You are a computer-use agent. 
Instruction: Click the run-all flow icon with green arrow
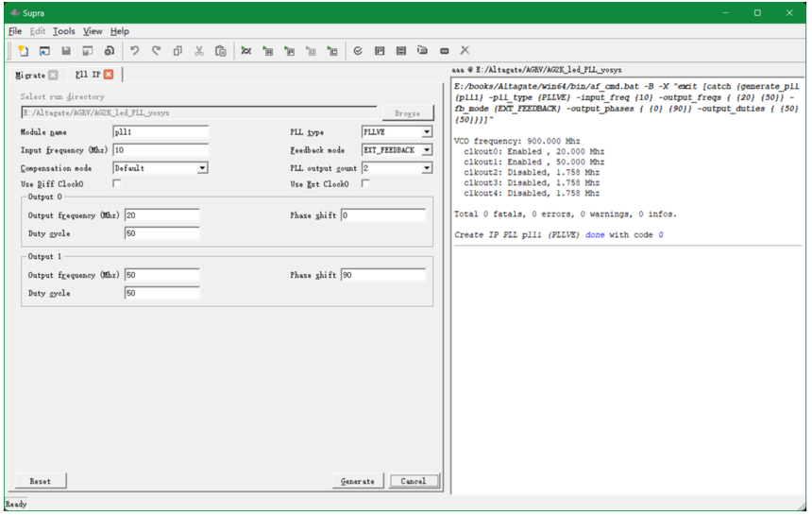coord(246,51)
